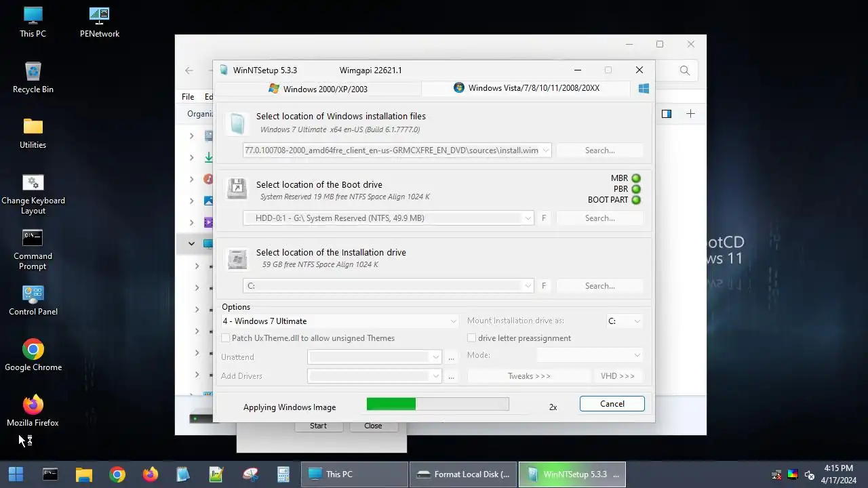Image resolution: width=868 pixels, height=488 pixels.
Task: Select Google Chrome desktop shortcut
Action: click(x=33, y=356)
